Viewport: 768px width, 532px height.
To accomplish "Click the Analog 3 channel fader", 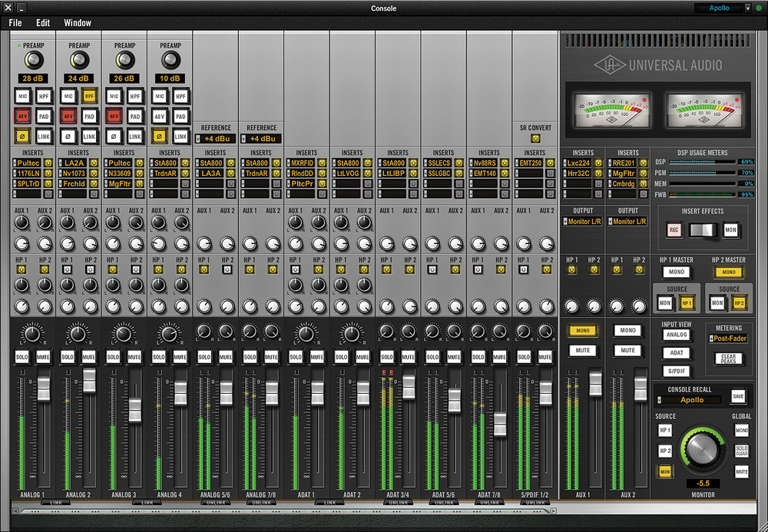I will click(x=134, y=410).
